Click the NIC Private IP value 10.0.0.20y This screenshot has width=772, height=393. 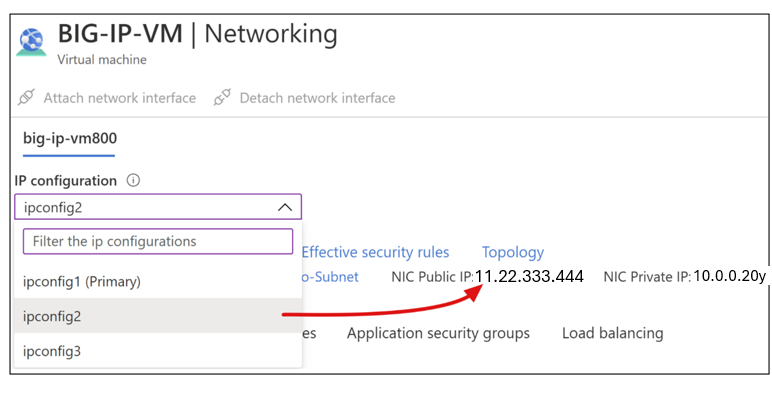coord(730,277)
